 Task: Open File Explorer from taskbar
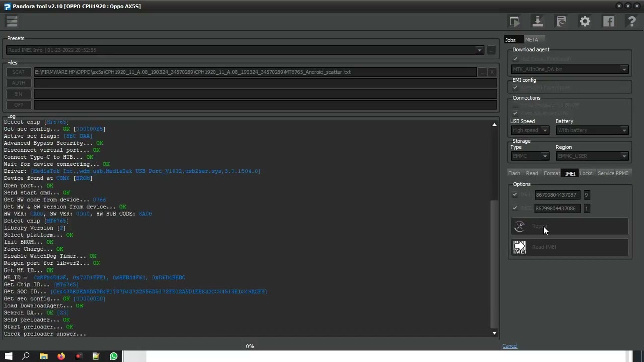(x=44, y=356)
